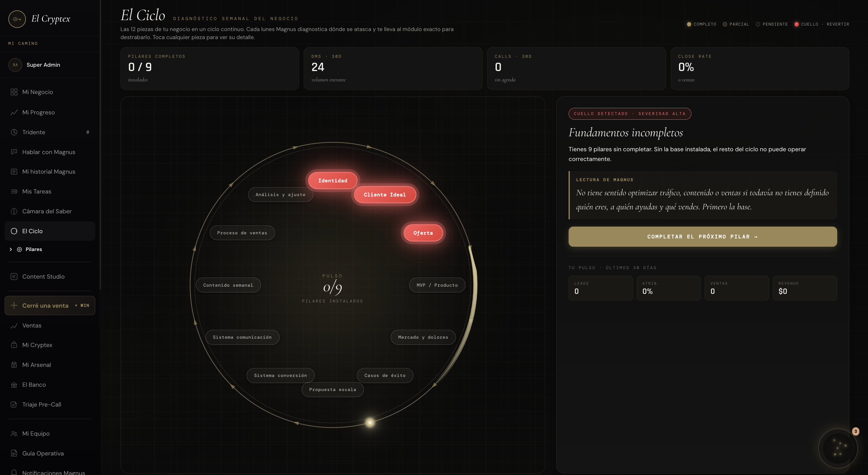Image resolution: width=868 pixels, height=475 pixels.
Task: Click the badge showing 3 on the orb
Action: (x=856, y=431)
